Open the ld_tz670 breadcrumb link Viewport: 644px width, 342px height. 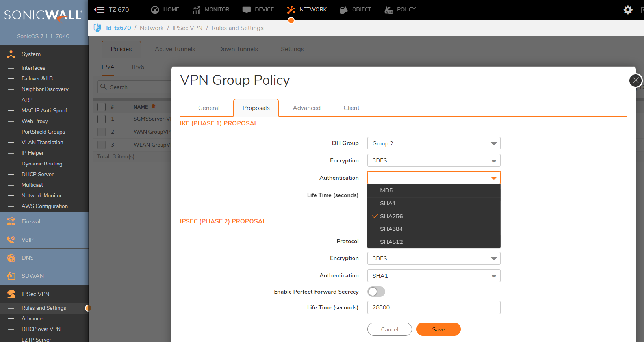118,28
